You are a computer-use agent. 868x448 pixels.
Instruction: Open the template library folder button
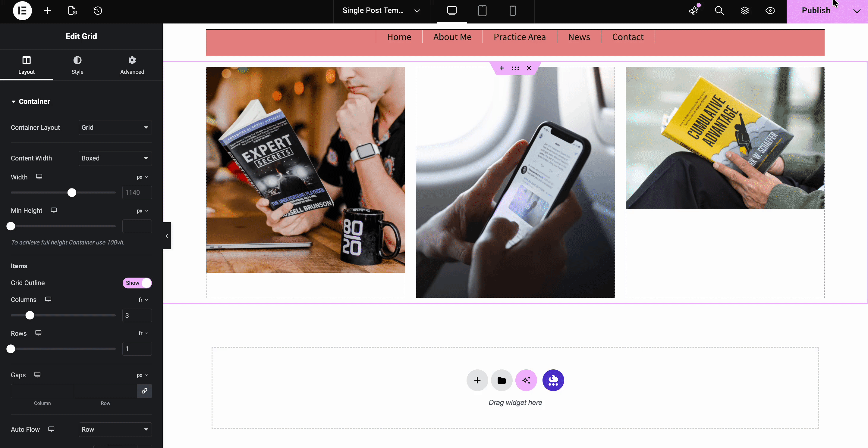point(502,380)
